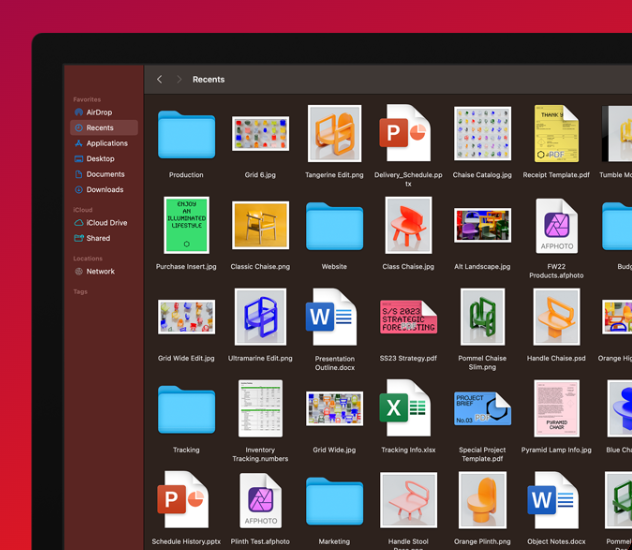
Task: Open the Website folder
Action: 335,226
